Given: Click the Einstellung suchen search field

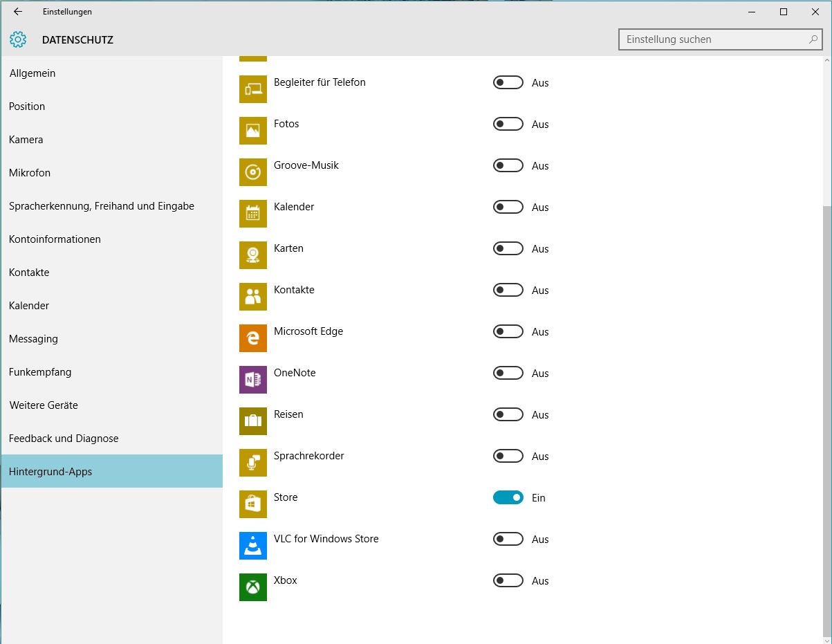Looking at the screenshot, I should coord(721,39).
